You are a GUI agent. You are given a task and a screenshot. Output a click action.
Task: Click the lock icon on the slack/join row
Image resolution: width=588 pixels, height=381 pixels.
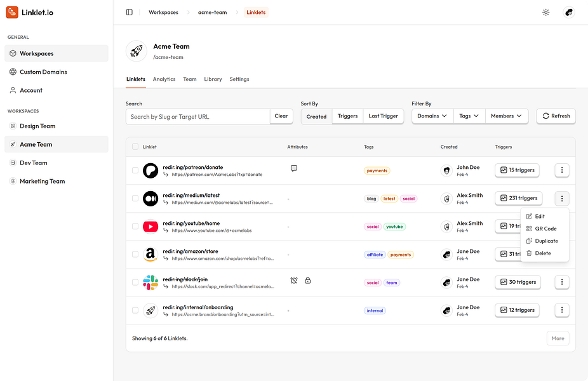pos(308,279)
